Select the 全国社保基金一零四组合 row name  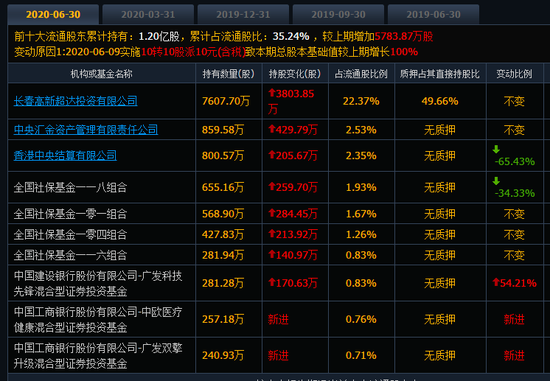pos(70,234)
